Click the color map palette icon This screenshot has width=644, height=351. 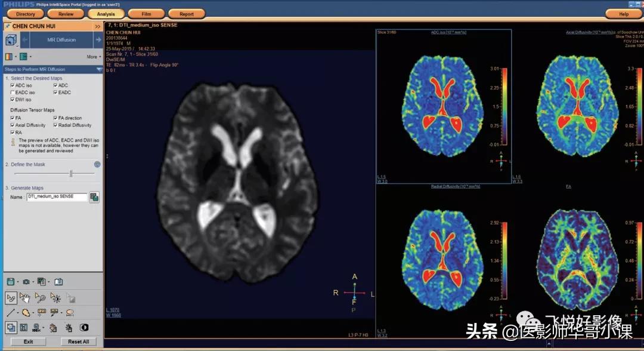[8, 57]
